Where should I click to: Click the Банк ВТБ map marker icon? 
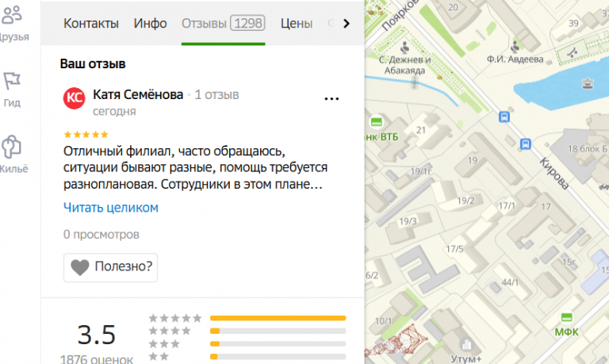point(376,122)
